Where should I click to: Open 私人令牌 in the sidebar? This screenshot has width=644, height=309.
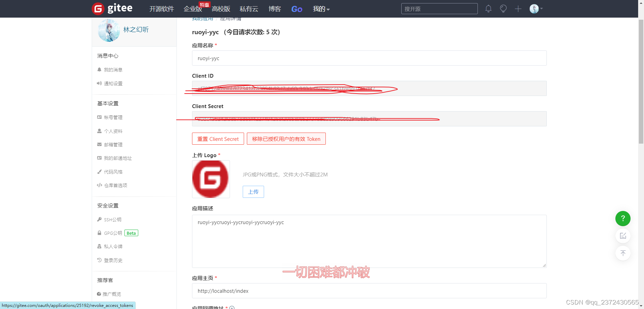pyautogui.click(x=113, y=247)
